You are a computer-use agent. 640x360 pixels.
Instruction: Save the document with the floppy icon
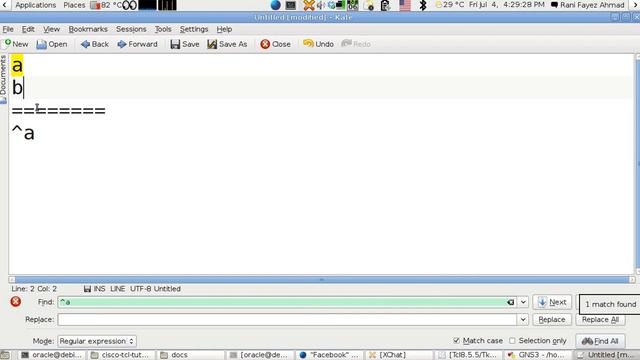185,44
